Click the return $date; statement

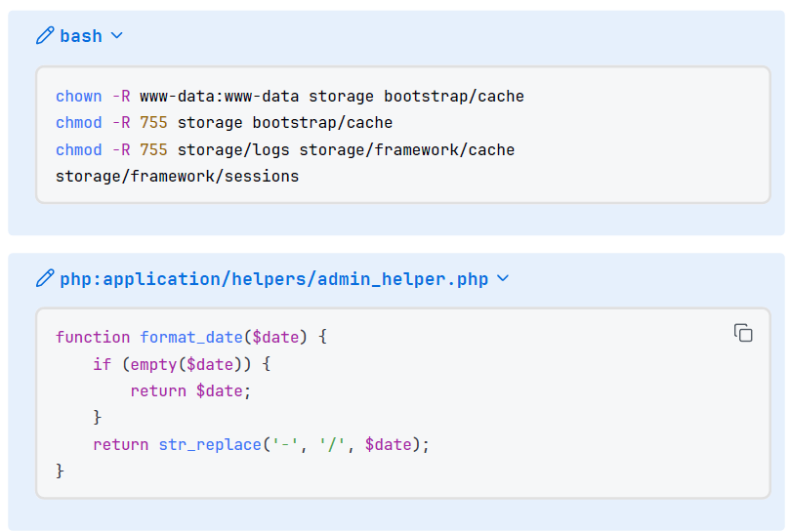click(190, 391)
